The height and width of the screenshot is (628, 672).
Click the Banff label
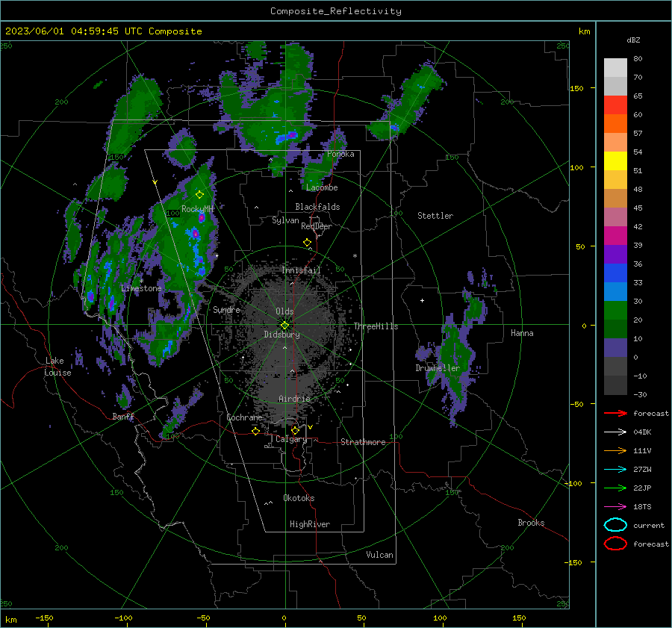[x=123, y=416]
